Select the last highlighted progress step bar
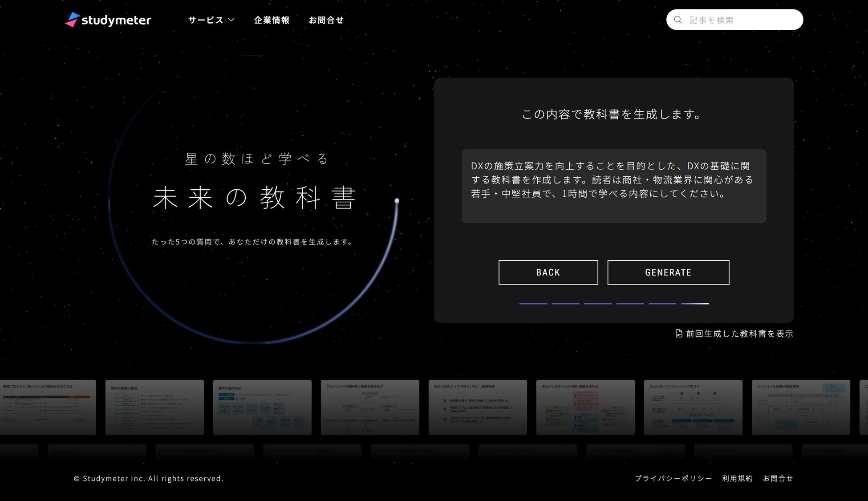This screenshot has width=868, height=501. (694, 304)
